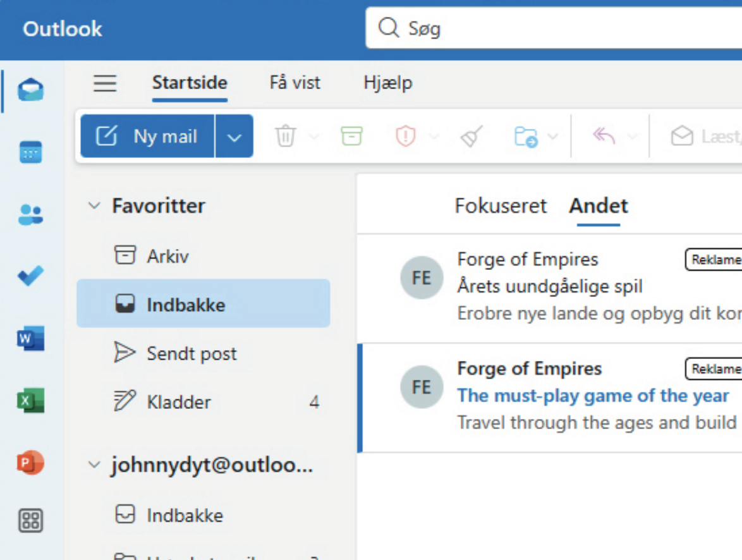Switch to the Få vist tab

295,83
